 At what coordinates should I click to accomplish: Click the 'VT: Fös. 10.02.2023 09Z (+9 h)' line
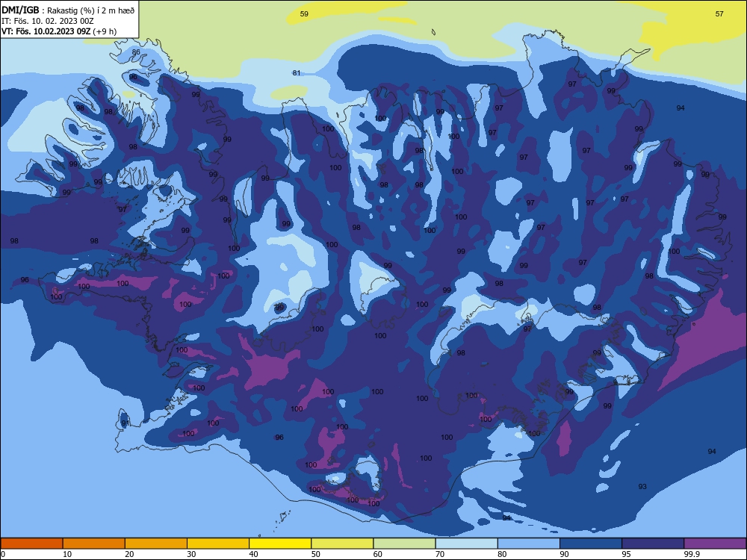59,31
